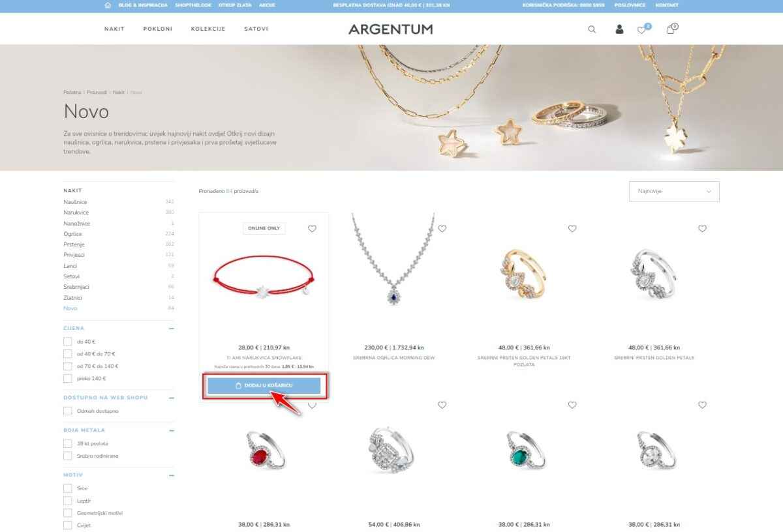The width and height of the screenshot is (783, 532).
Task: Open the NAKIT main menu
Action: (x=114, y=29)
